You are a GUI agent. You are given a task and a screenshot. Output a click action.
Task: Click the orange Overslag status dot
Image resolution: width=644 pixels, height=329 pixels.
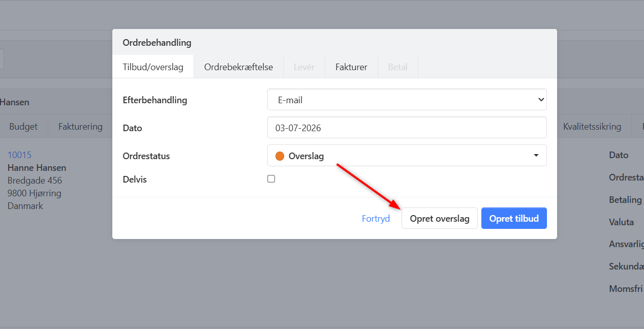[x=280, y=156]
